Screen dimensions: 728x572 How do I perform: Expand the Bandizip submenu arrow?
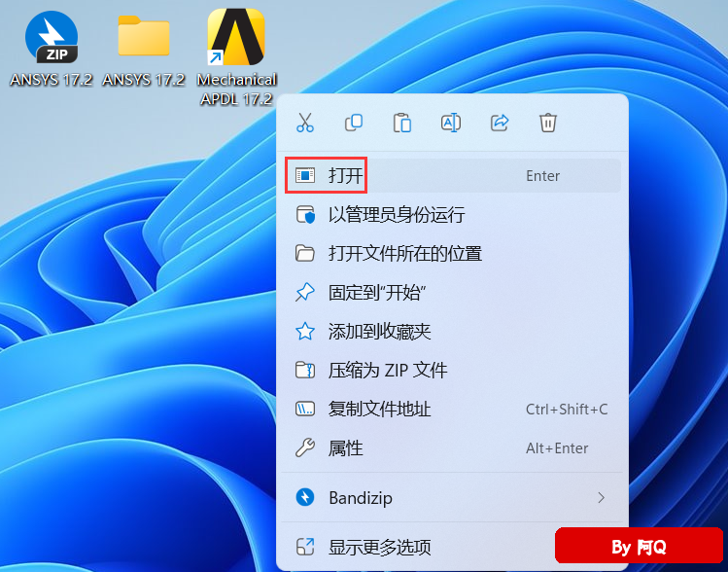point(602,498)
